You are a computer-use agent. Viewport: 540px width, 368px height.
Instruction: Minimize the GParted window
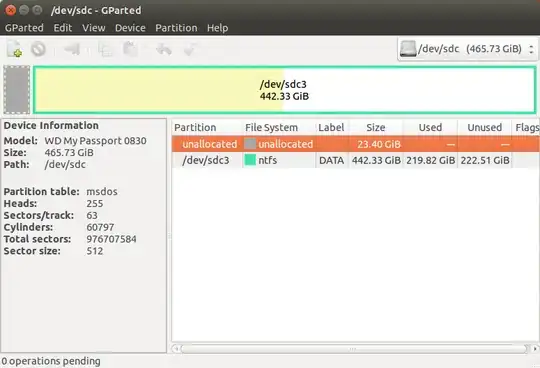(x=24, y=10)
